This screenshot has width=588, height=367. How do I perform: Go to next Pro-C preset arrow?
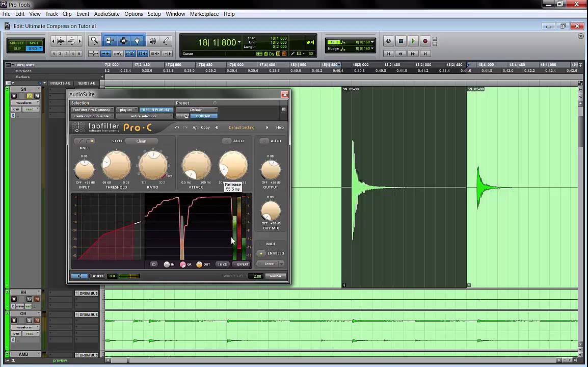pos(267,127)
